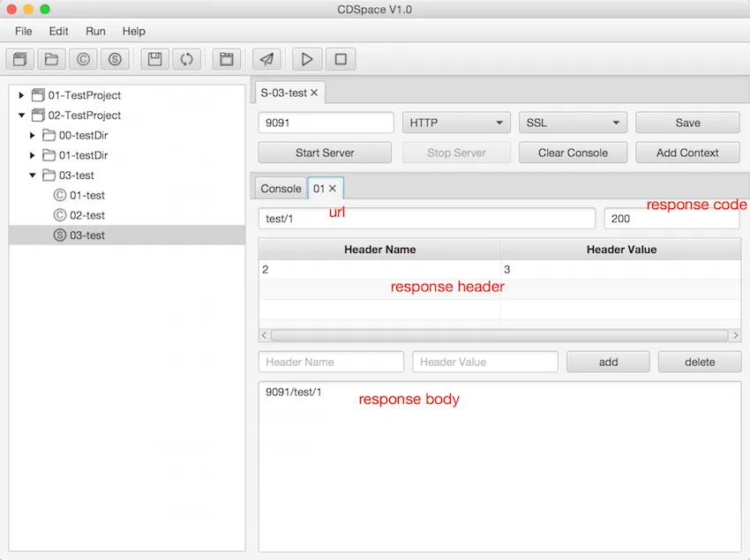The height and width of the screenshot is (560, 750).
Task: Click the 03-test folder icon
Action: click(49, 175)
